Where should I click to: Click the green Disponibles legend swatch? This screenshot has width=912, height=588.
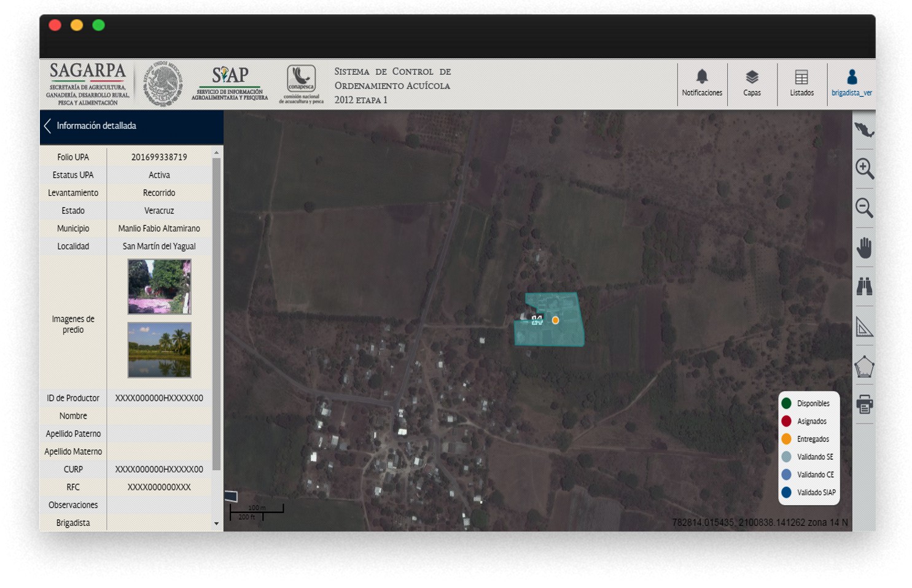(x=786, y=403)
